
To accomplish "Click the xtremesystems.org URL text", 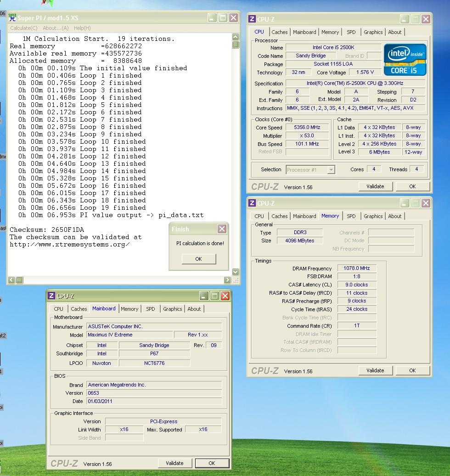I will click(x=70, y=245).
